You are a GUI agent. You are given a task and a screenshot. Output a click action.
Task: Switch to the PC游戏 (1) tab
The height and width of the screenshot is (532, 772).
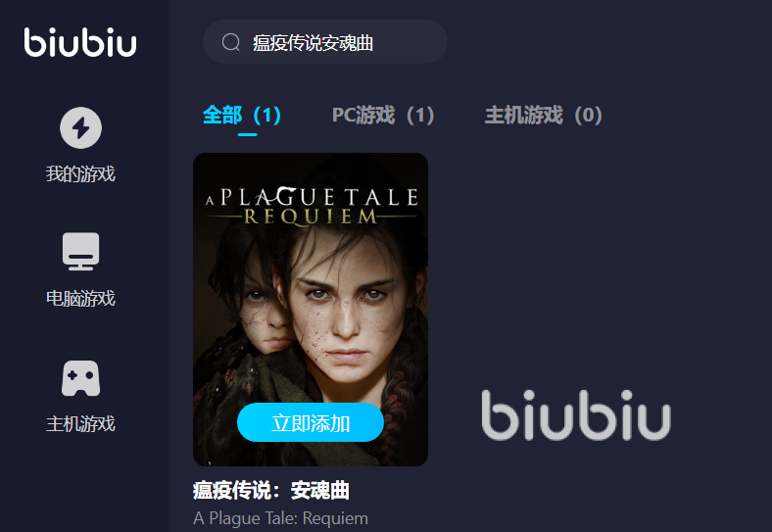click(x=382, y=116)
